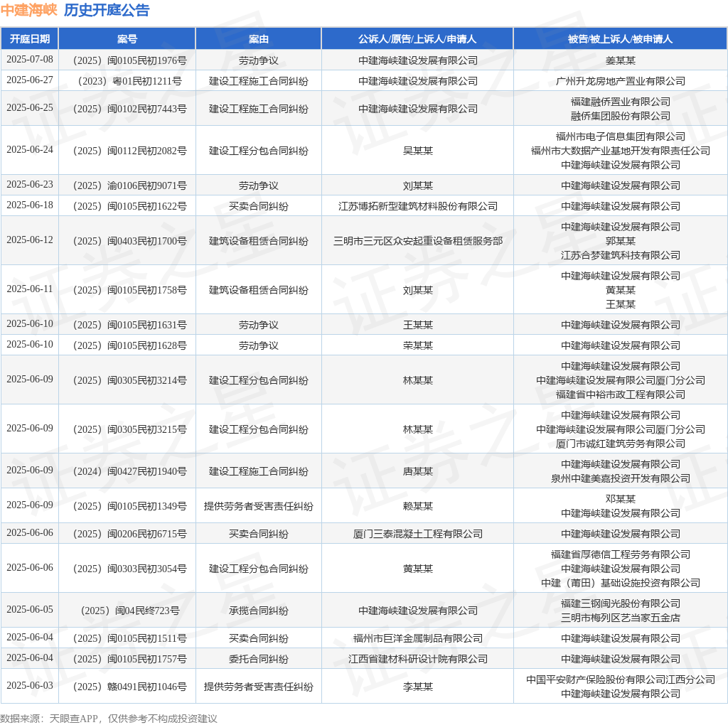Click plaintiff 荣某某
Screen dimensions: 728x725
tap(418, 345)
